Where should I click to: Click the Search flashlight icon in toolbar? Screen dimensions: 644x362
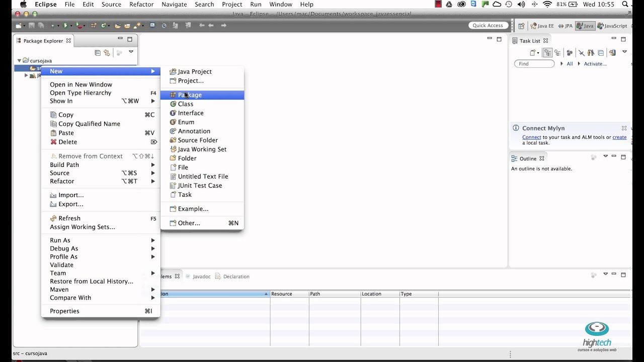(x=137, y=25)
